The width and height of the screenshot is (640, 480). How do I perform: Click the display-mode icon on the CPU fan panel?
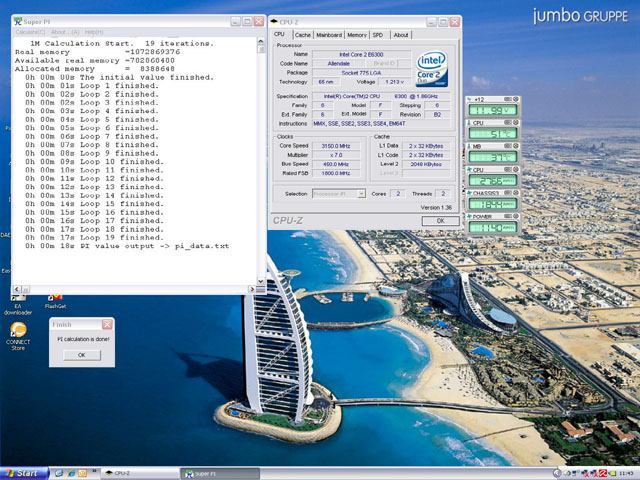pos(508,169)
